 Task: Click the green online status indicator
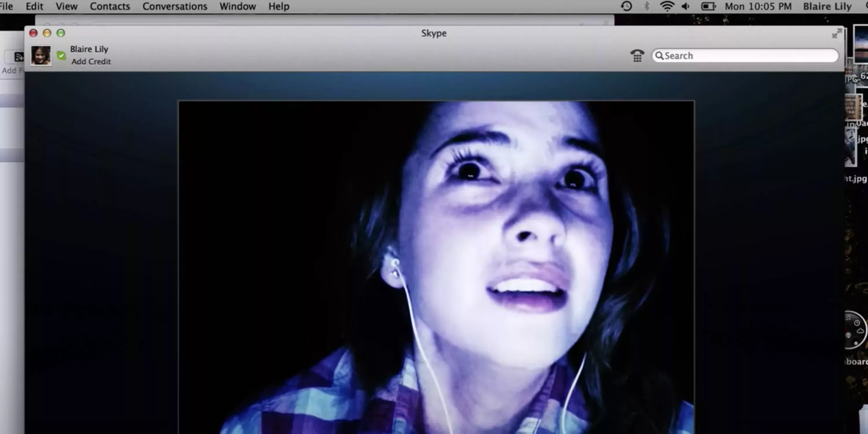61,56
